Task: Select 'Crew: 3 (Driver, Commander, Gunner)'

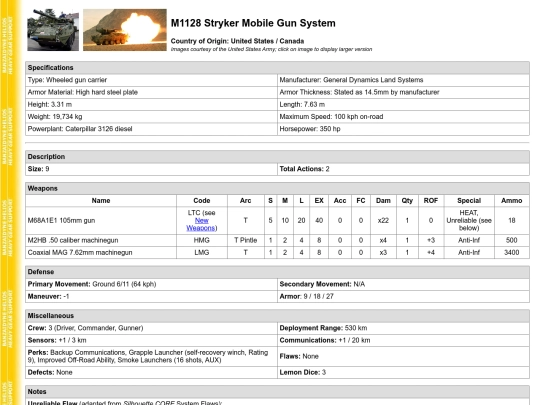Action: pyautogui.click(x=151, y=328)
